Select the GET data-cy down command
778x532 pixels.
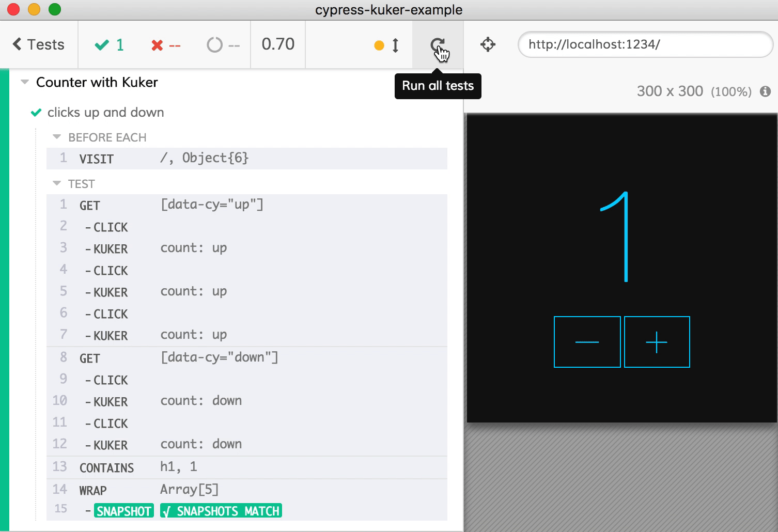coord(246,358)
